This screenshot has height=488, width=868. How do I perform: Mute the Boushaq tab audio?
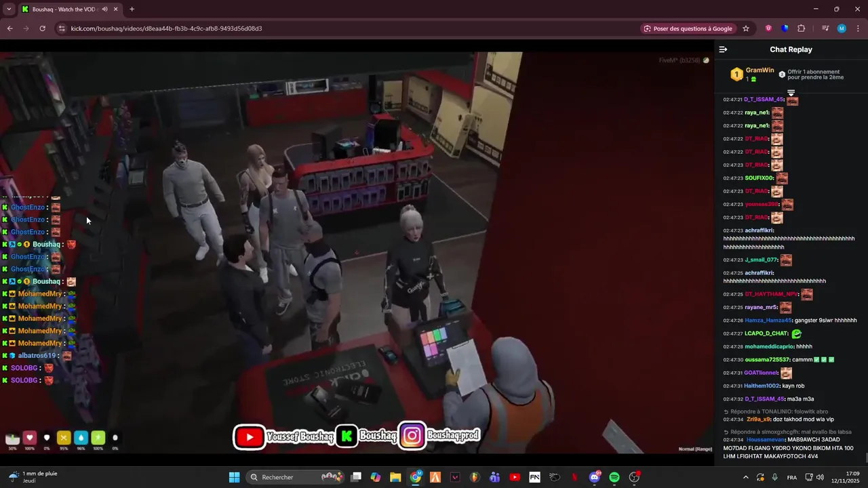104,9
